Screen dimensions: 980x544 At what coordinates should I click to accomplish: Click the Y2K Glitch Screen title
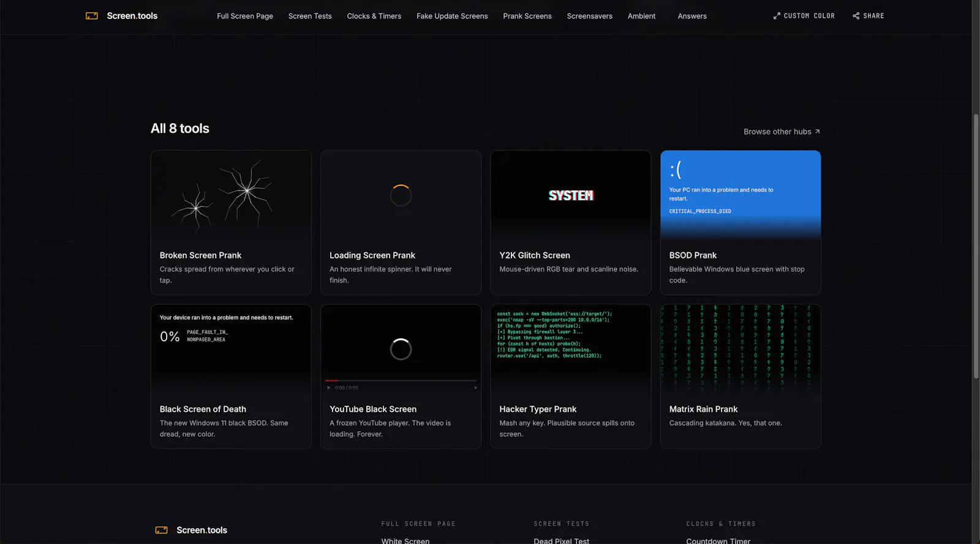click(535, 255)
